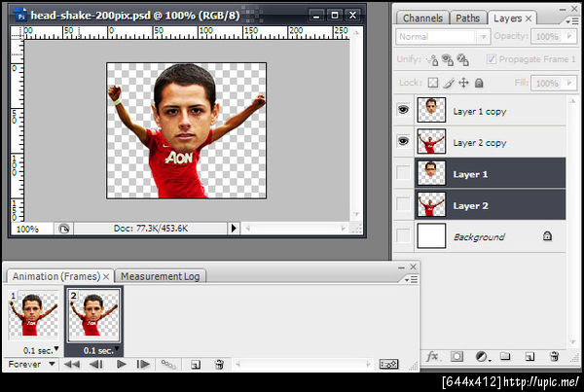Click the Doc: 77.3K/453.6K status text

click(151, 229)
